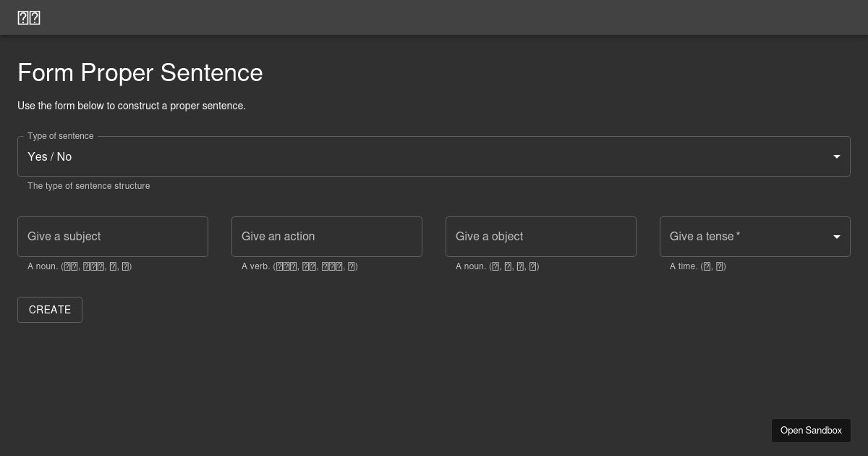Viewport: 868px width, 456px height.
Task: Click the instruction text about constructing a sentence
Action: coord(132,106)
